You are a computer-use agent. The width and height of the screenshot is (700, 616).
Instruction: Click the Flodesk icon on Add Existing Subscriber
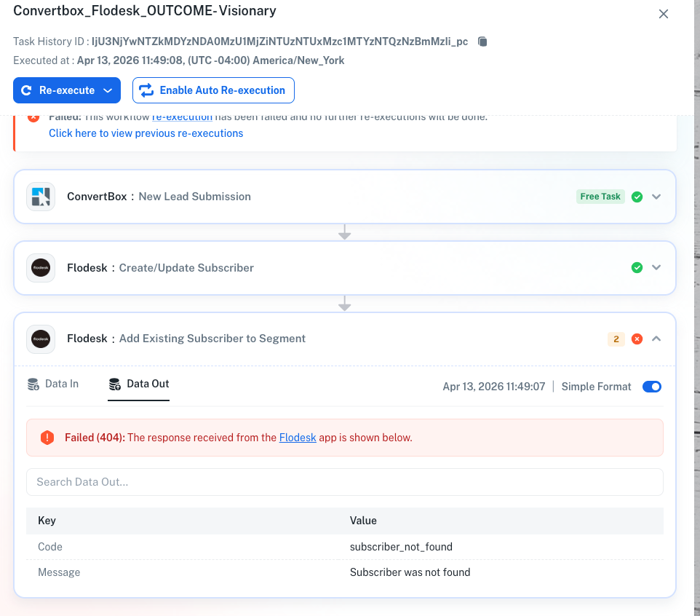tap(41, 339)
